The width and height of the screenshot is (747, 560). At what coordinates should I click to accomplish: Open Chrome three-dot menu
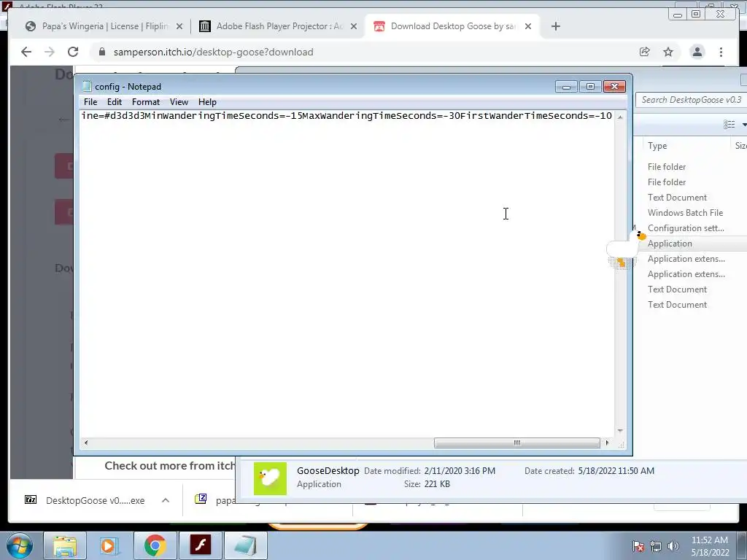click(x=721, y=52)
